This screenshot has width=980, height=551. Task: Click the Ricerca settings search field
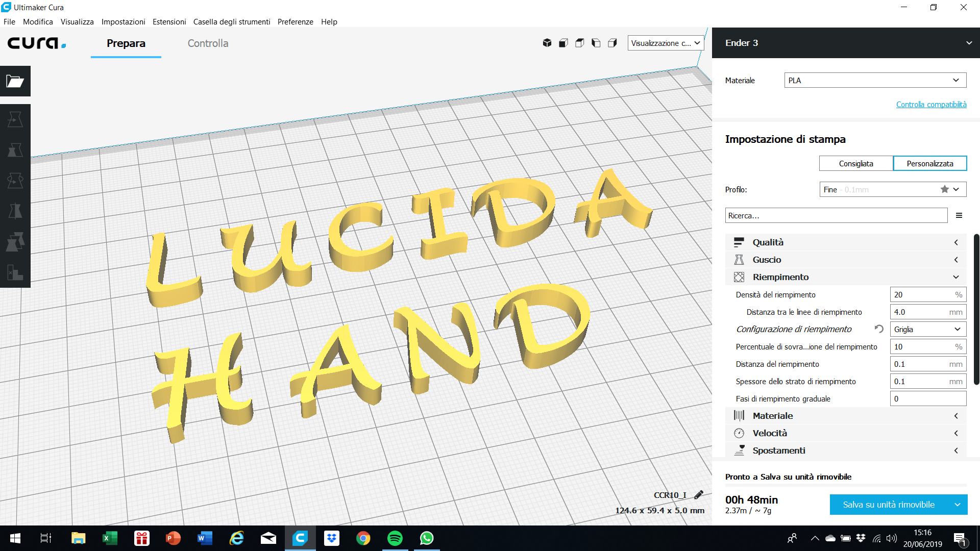tap(836, 215)
